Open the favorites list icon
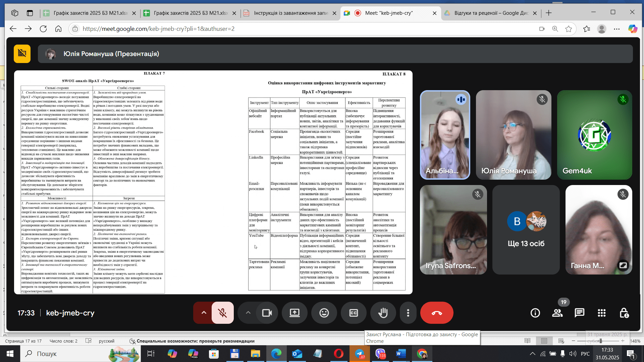This screenshot has height=362, width=644. 587,29
